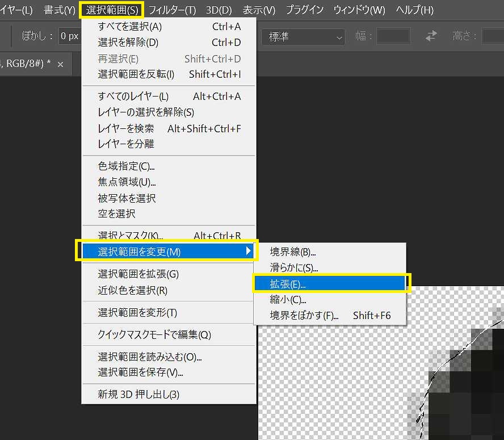Choose 選択範囲を反転(I) menu entry
This screenshot has width=504, height=440.
[x=169, y=74]
